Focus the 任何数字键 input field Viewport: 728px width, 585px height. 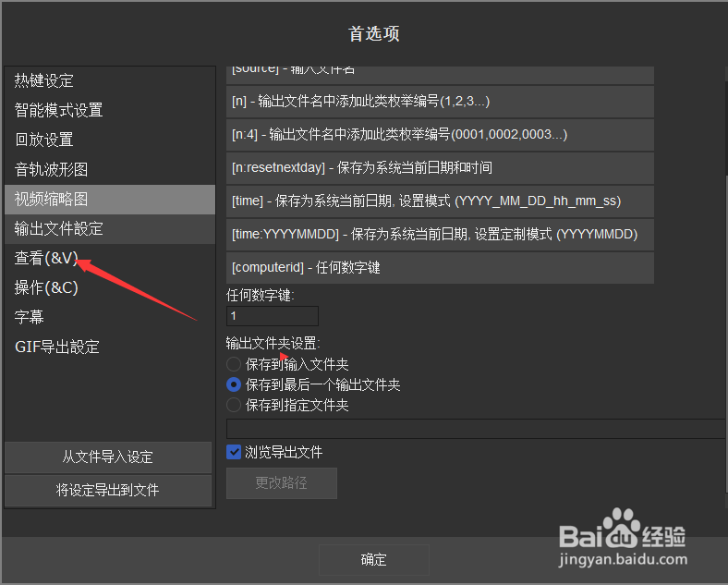click(273, 316)
